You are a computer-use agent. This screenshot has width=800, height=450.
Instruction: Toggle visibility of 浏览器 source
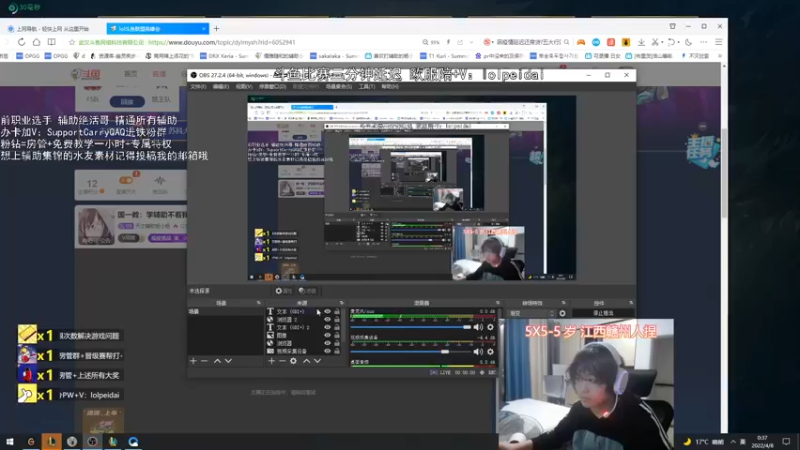pyautogui.click(x=328, y=343)
